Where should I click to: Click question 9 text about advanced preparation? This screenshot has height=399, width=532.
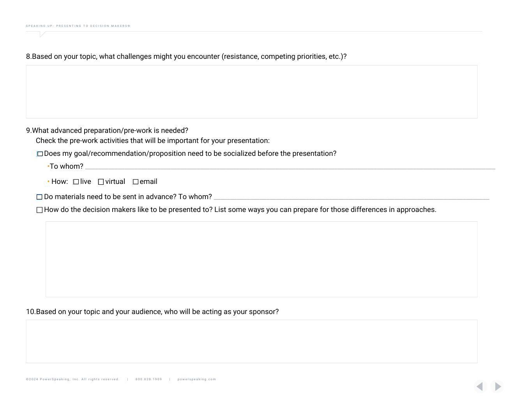click(107, 131)
